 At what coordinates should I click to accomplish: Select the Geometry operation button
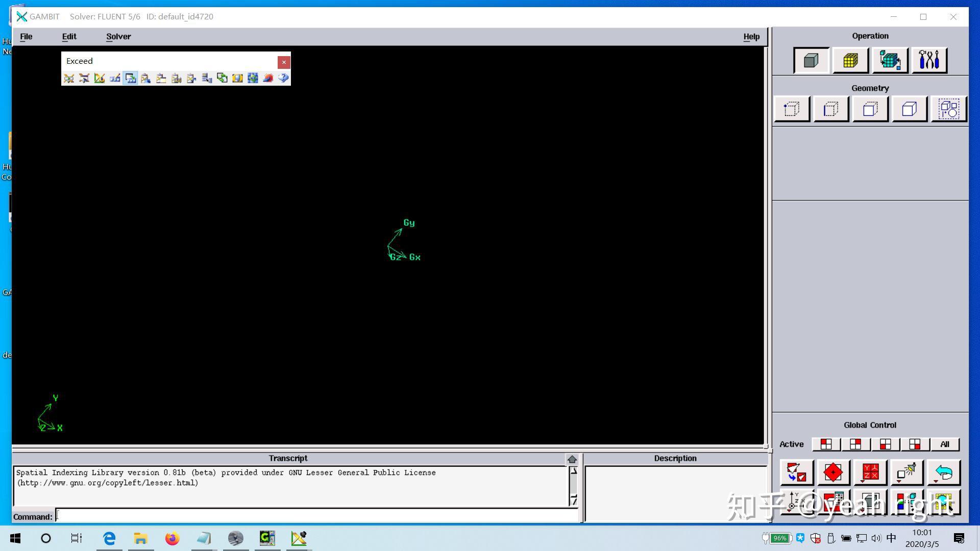(x=811, y=61)
